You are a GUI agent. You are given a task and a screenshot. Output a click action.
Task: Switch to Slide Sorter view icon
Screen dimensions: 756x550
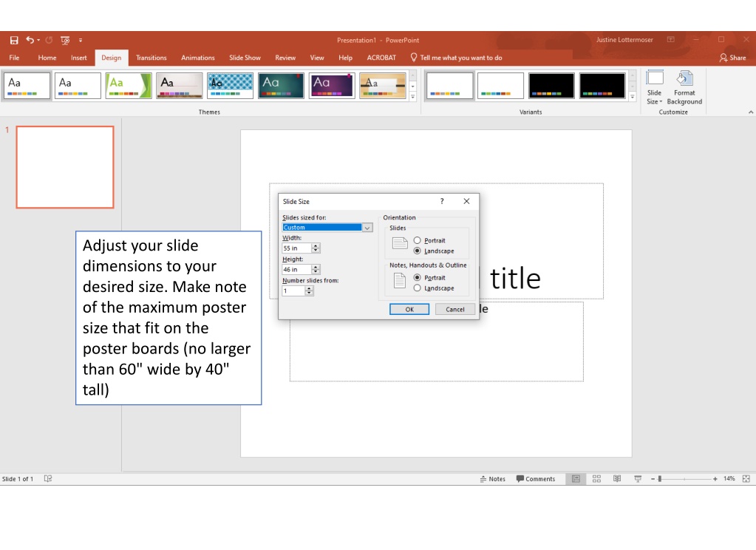coord(596,478)
